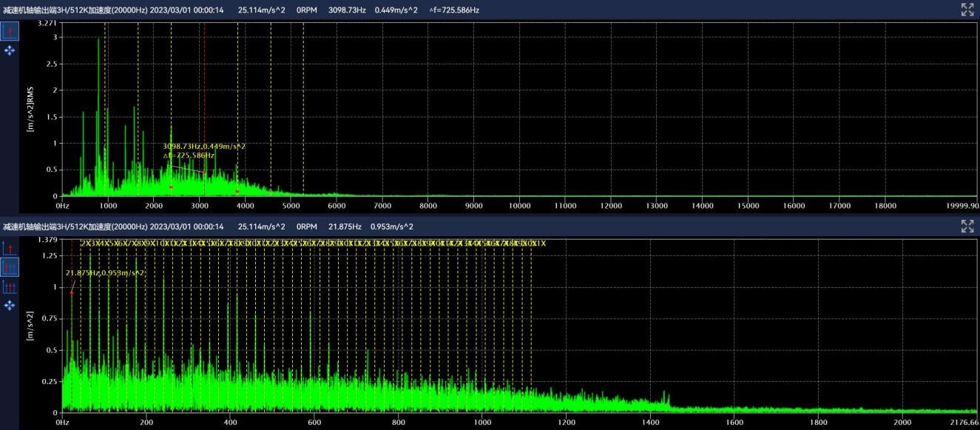This screenshot has width=980, height=430.
Task: Click the 10000 tick on upper frequency axis
Action: coord(519,206)
